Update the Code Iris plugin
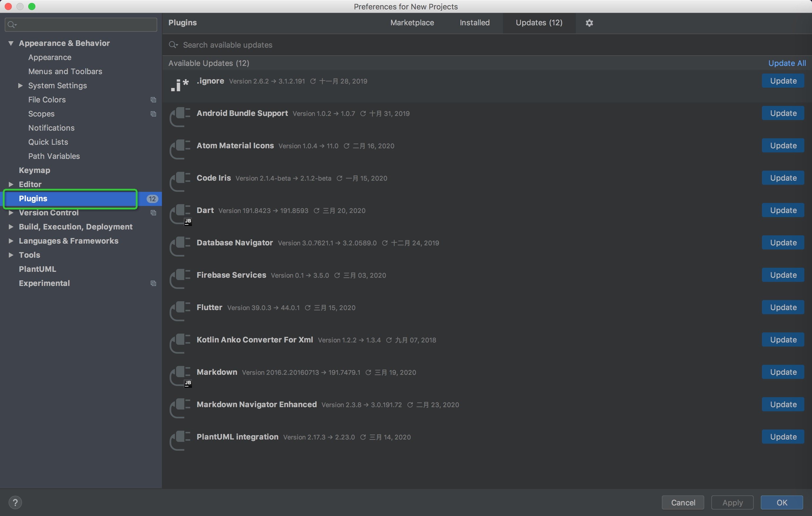This screenshot has width=812, height=516. (783, 178)
